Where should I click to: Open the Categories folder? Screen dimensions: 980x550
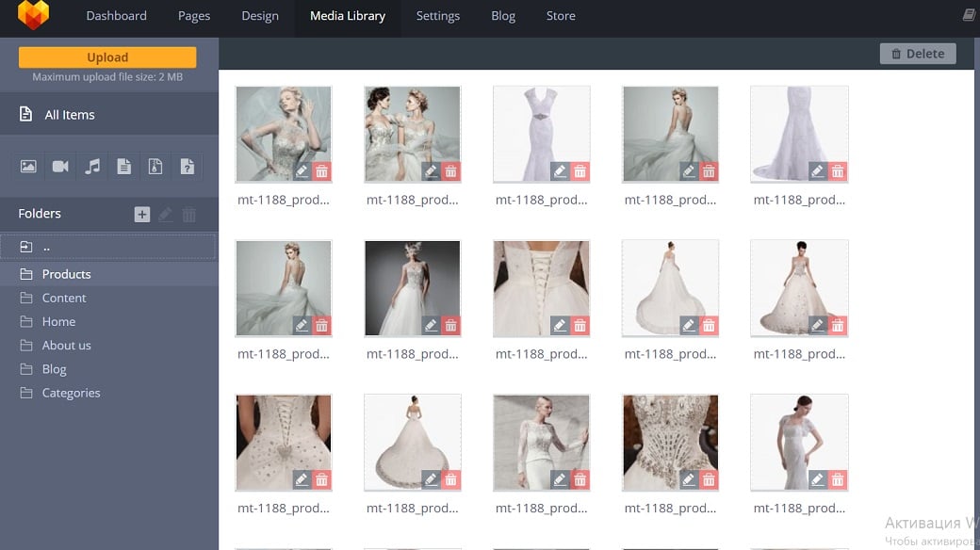coord(71,393)
